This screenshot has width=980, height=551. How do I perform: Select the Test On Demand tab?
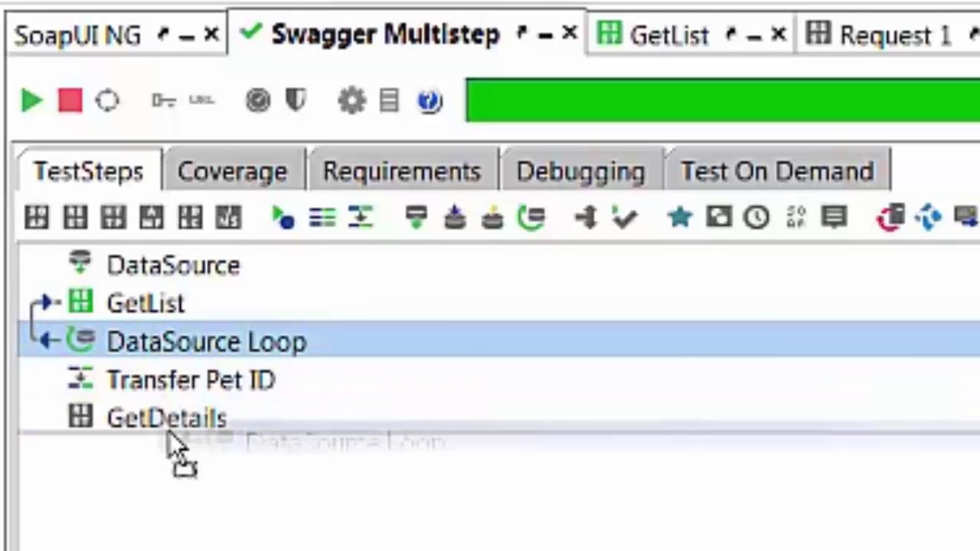click(777, 171)
